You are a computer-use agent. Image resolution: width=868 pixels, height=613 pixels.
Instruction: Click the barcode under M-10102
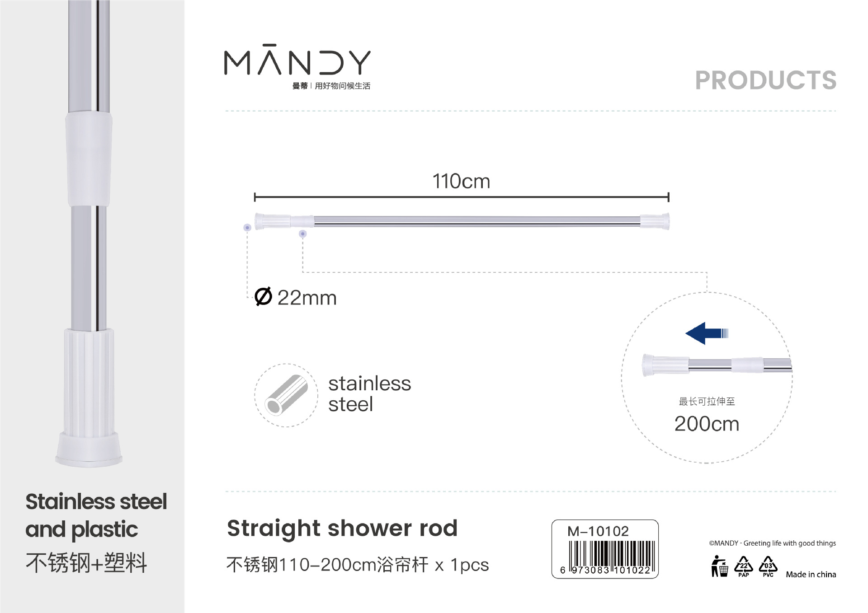point(605,558)
